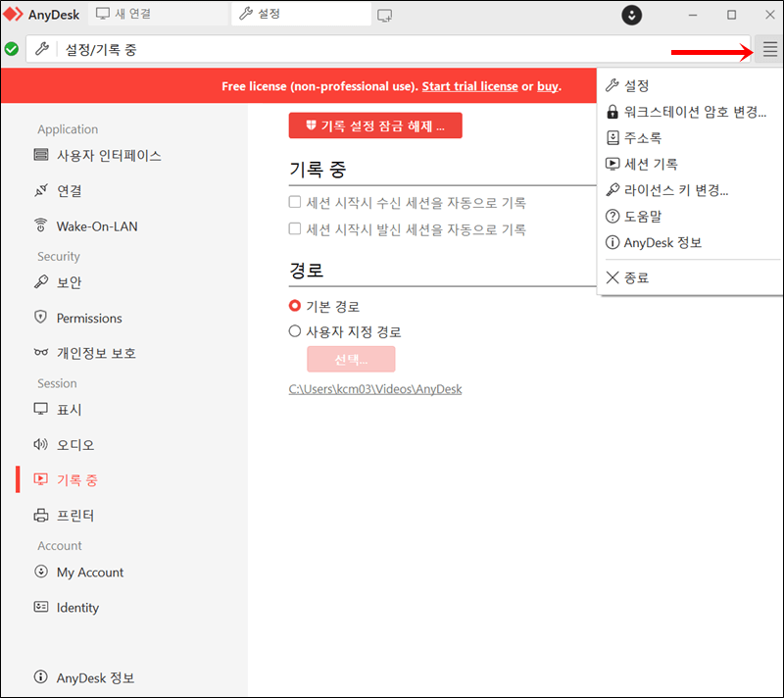Click plug icon beside 연결
The image size is (784, 698).
40,190
